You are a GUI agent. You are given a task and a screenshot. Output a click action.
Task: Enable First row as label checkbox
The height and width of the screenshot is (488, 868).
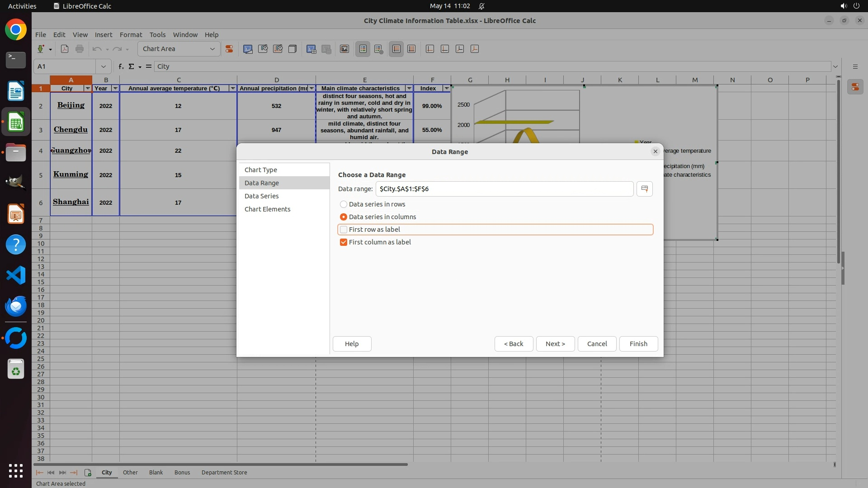coord(344,230)
